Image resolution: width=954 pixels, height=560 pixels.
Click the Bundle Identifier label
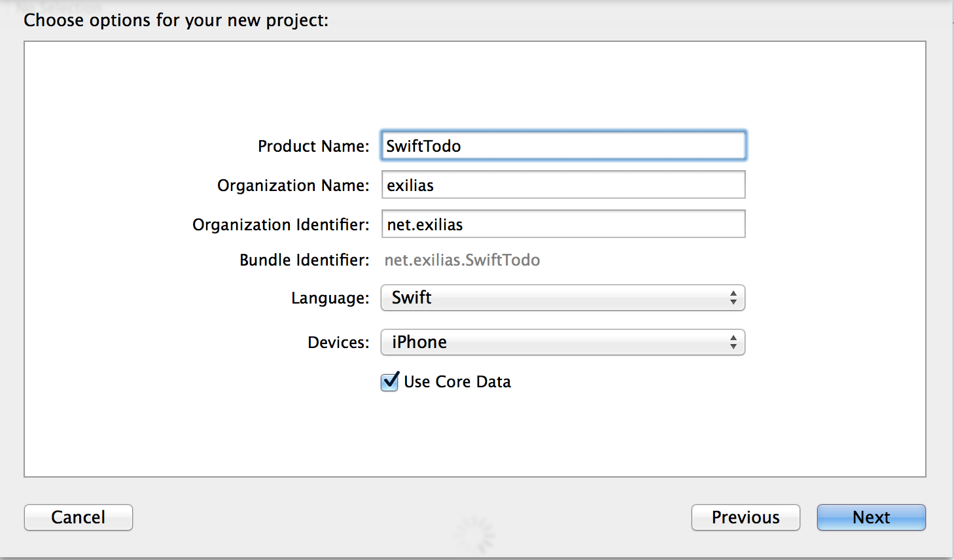[x=304, y=260]
